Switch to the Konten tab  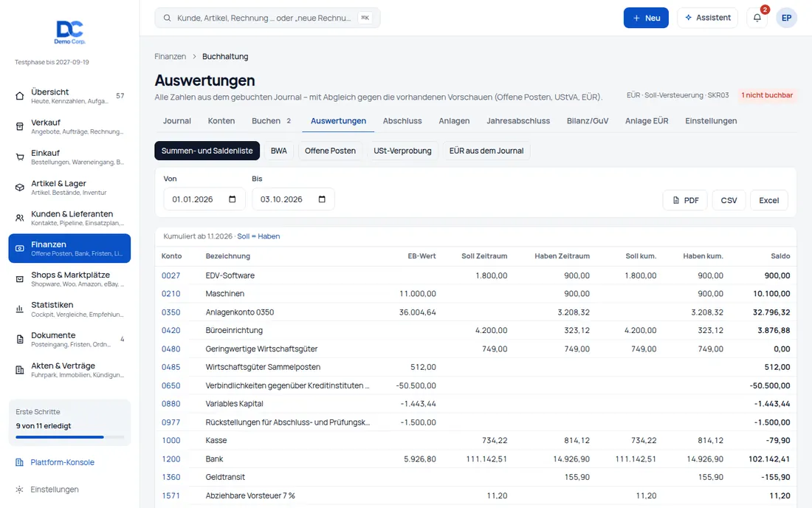[221, 120]
